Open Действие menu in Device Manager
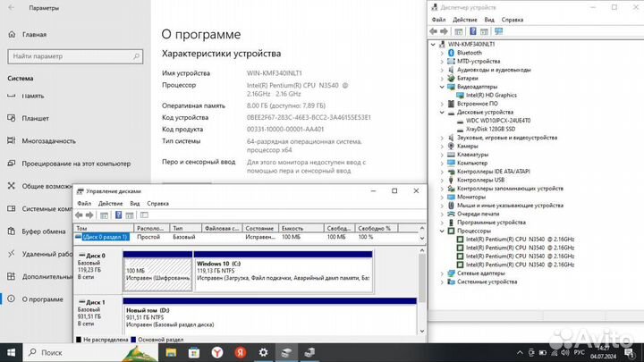The image size is (644, 362). pyautogui.click(x=465, y=20)
